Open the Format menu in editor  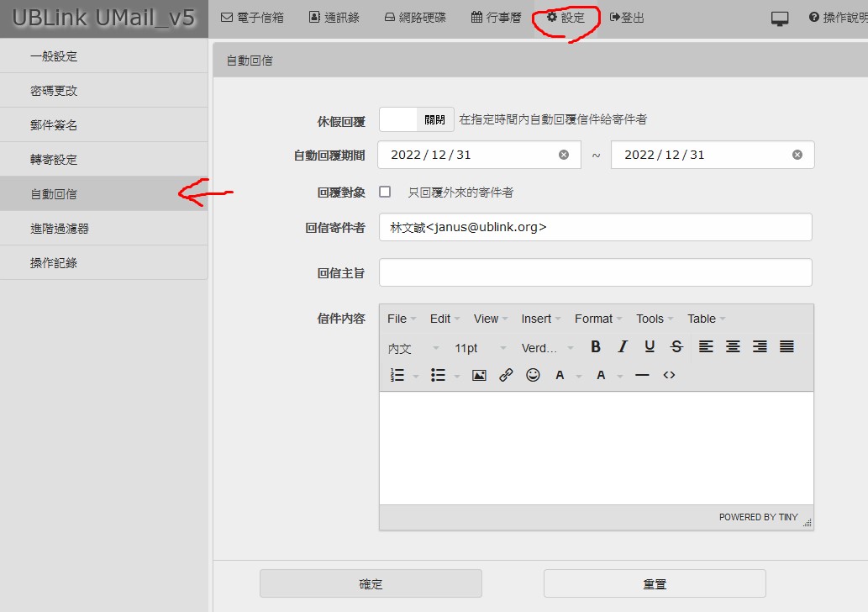[x=598, y=319]
